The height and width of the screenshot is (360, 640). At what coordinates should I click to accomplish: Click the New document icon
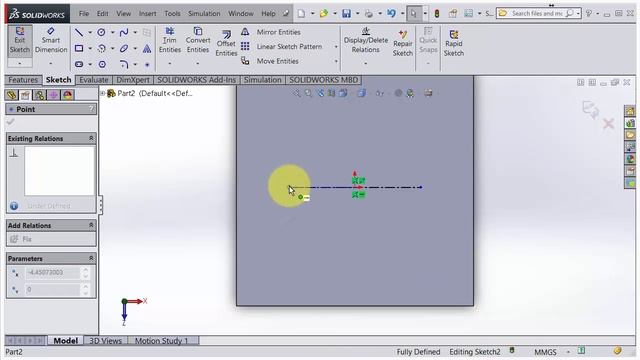[x=301, y=13]
